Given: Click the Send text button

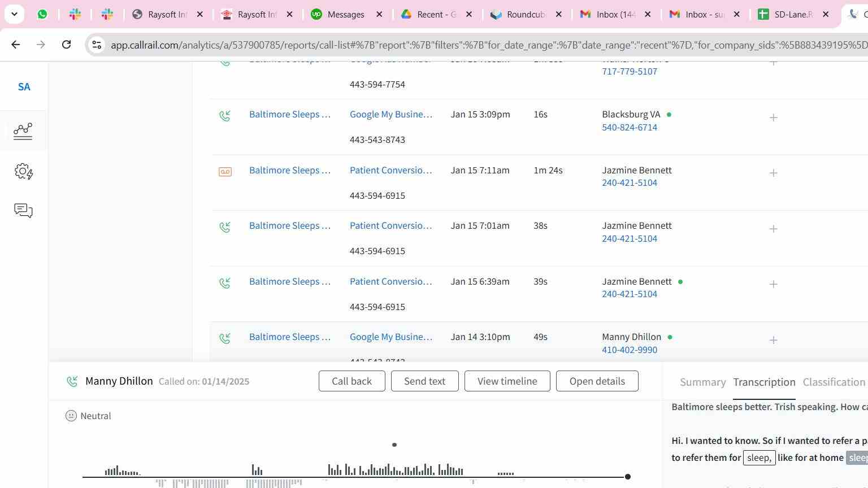Looking at the screenshot, I should (425, 381).
